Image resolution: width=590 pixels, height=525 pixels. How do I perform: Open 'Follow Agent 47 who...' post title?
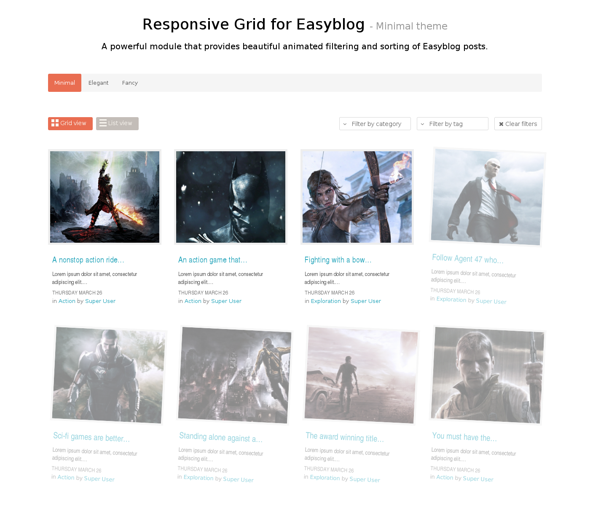pos(467,259)
